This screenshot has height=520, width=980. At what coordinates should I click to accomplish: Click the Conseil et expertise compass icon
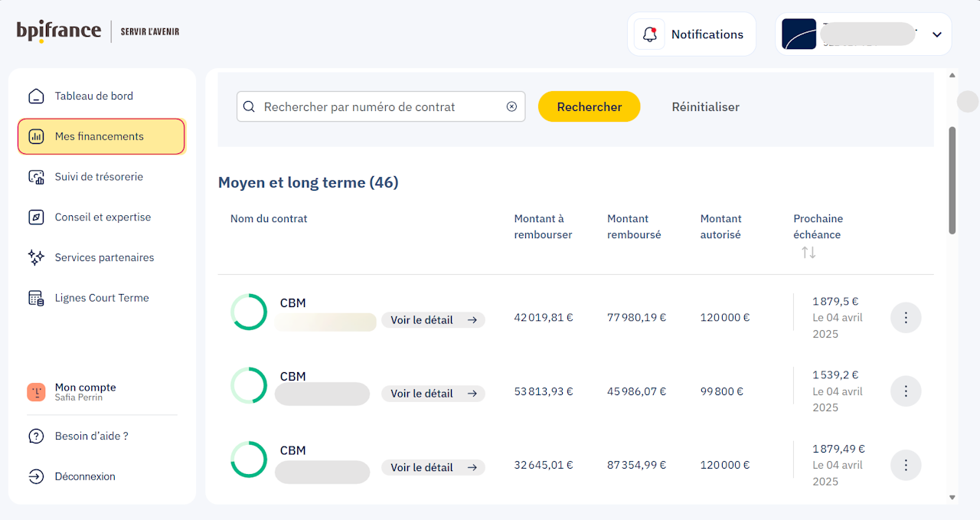click(36, 217)
